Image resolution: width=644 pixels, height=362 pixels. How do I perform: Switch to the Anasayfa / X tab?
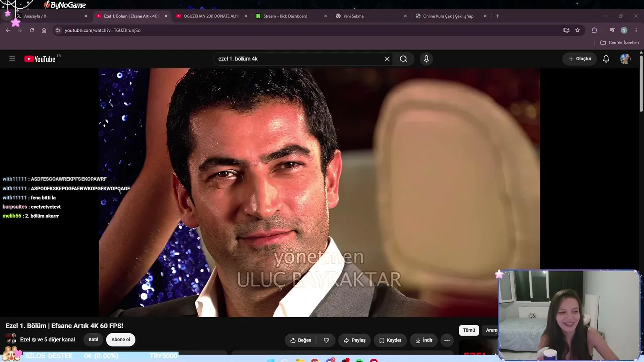(50, 16)
